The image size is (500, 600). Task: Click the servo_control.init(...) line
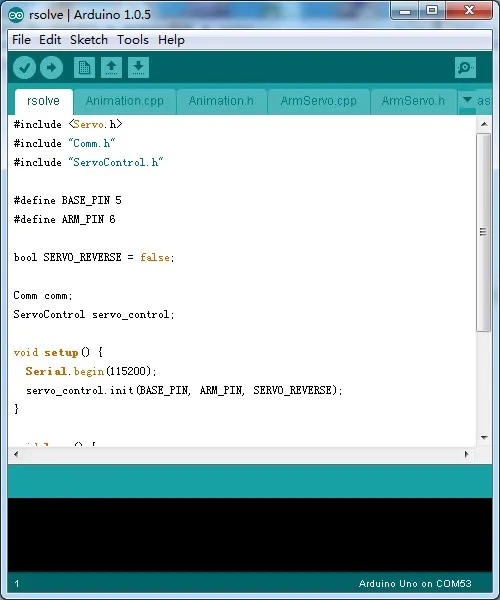point(184,391)
